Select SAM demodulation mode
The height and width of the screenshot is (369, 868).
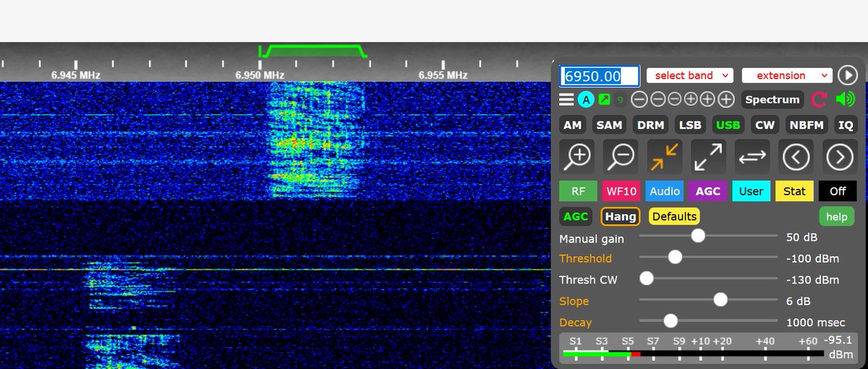pyautogui.click(x=610, y=124)
